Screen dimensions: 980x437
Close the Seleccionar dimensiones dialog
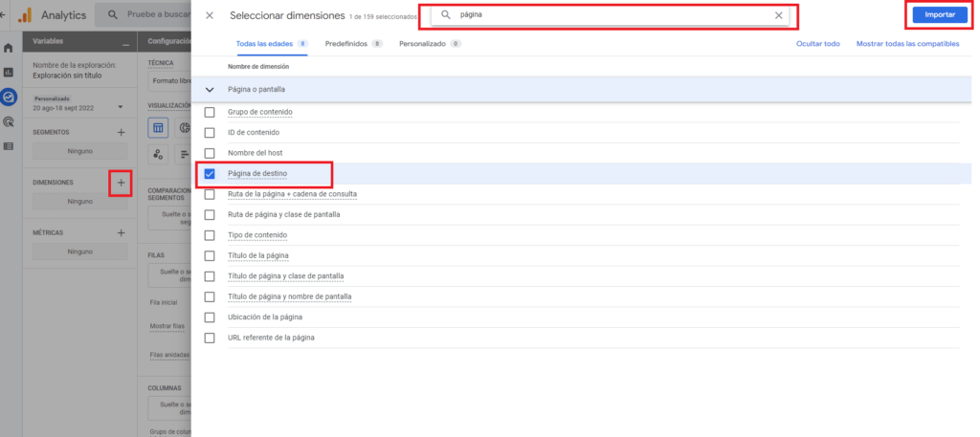(x=210, y=15)
